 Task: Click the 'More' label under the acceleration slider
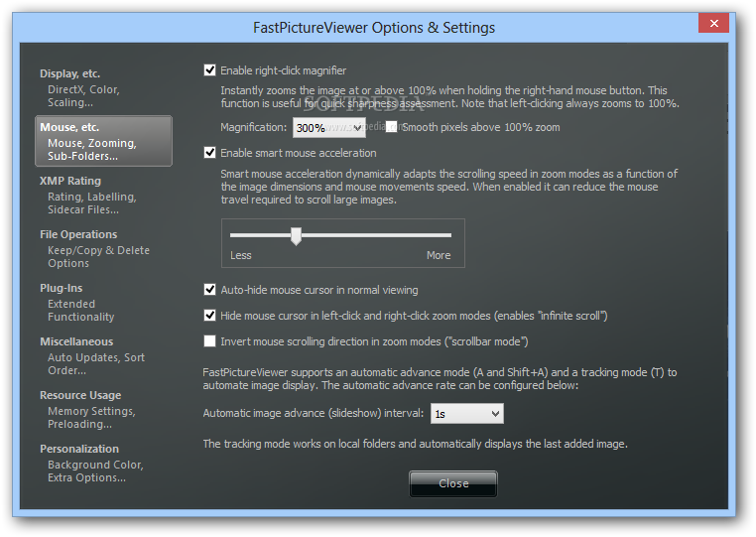tap(439, 255)
